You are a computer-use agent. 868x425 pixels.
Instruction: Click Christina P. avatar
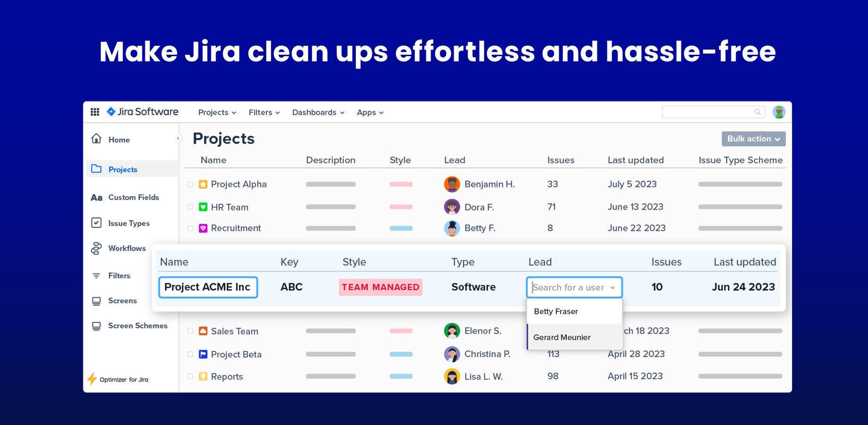452,354
